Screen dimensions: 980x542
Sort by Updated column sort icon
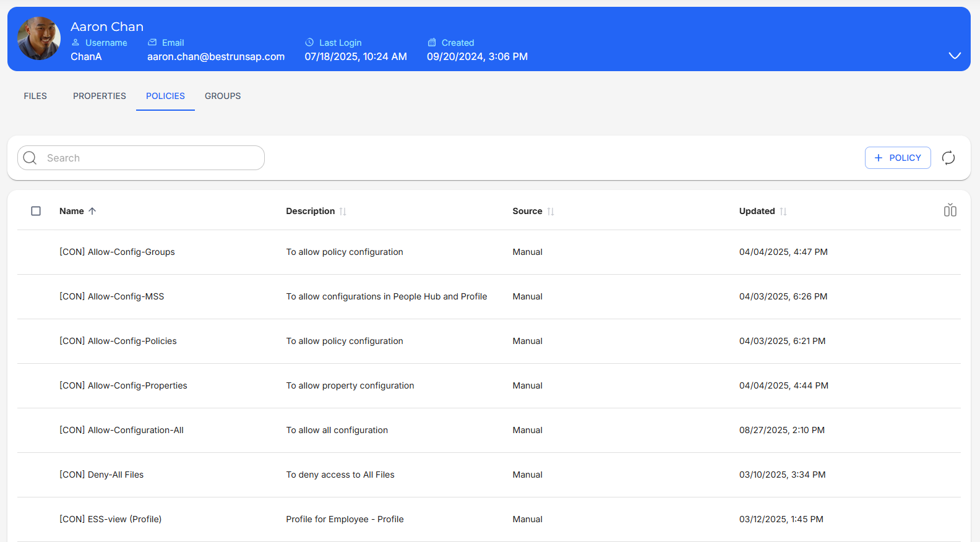click(783, 212)
